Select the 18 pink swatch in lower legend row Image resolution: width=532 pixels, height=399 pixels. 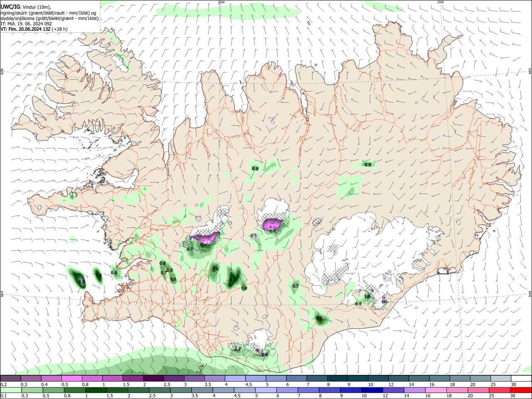pos(457,390)
